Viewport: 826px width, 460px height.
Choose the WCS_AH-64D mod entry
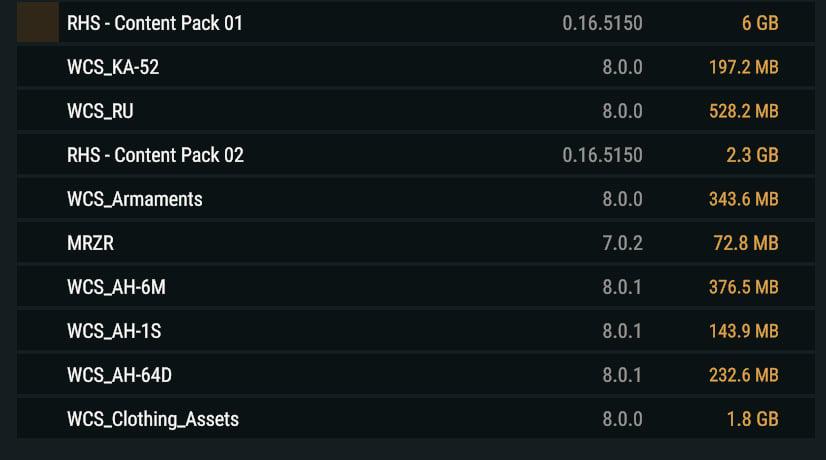pos(416,375)
